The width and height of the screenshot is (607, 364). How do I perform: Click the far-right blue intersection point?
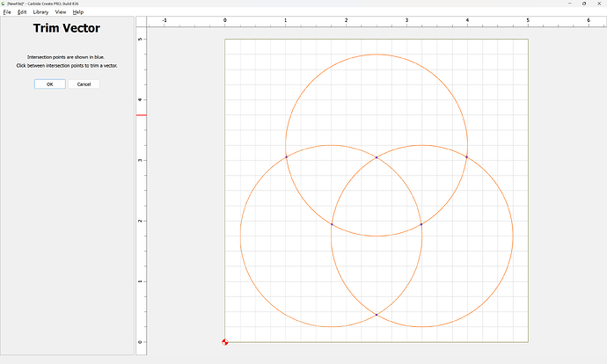467,157
